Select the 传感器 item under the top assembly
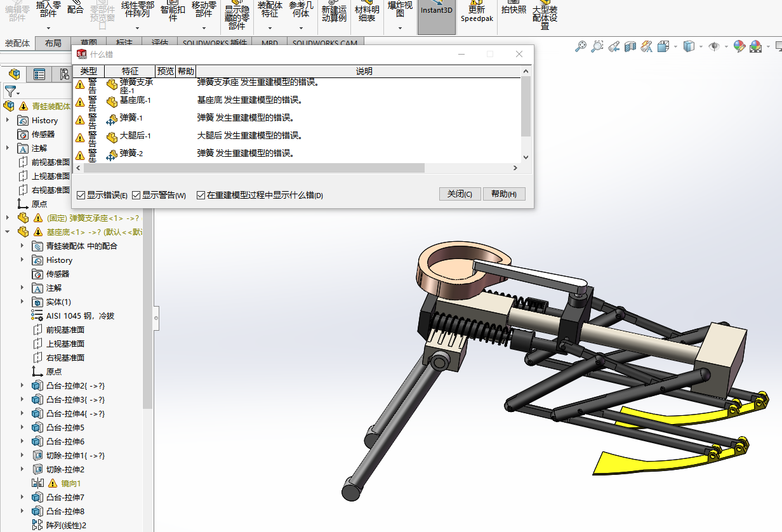Screen dimensions: 782x532 pos(37,134)
